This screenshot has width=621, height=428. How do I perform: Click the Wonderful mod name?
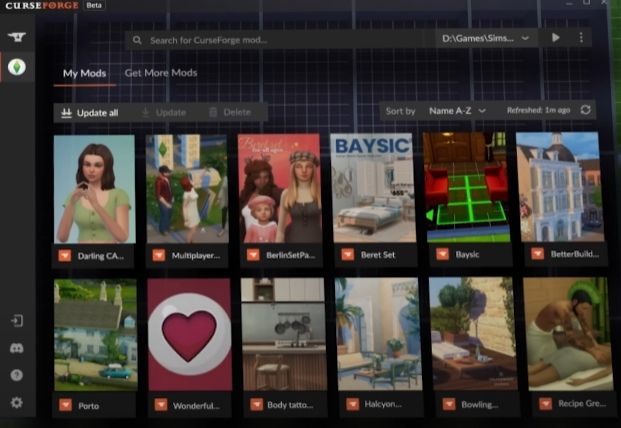click(x=196, y=406)
